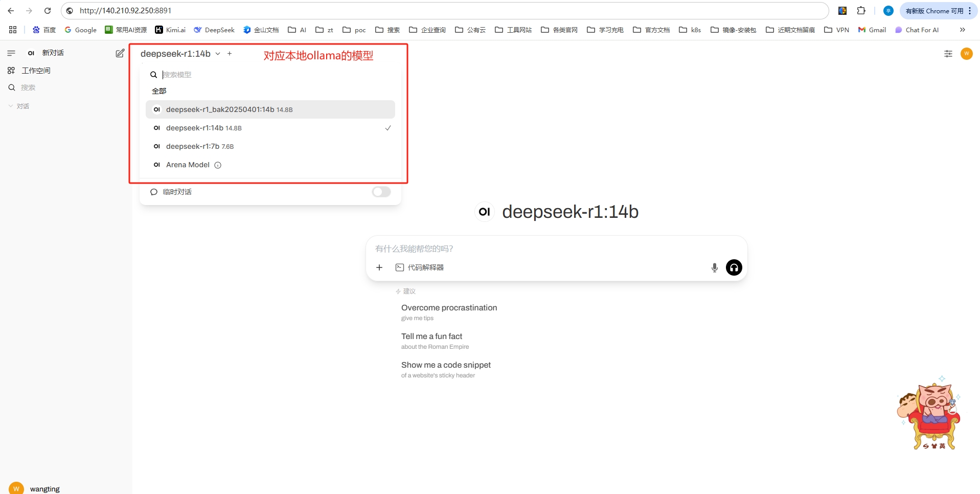
Task: Show more bookmarks chevron
Action: point(963,30)
